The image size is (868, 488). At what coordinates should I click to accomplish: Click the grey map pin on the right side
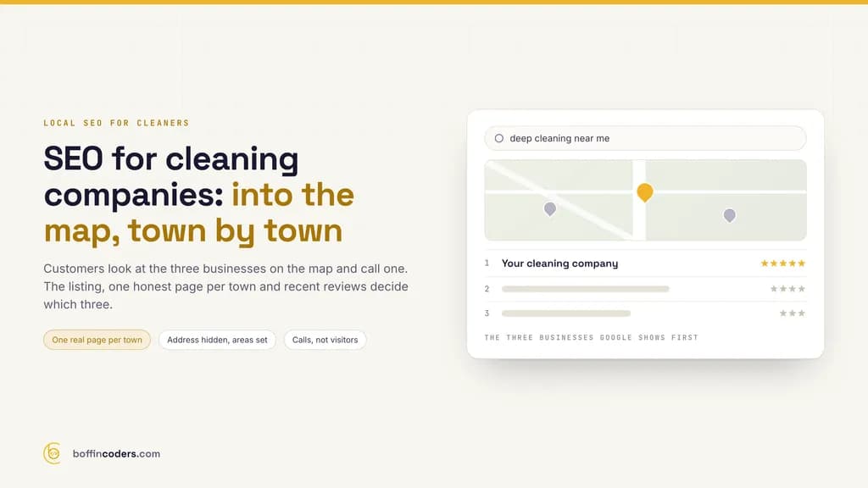click(730, 215)
